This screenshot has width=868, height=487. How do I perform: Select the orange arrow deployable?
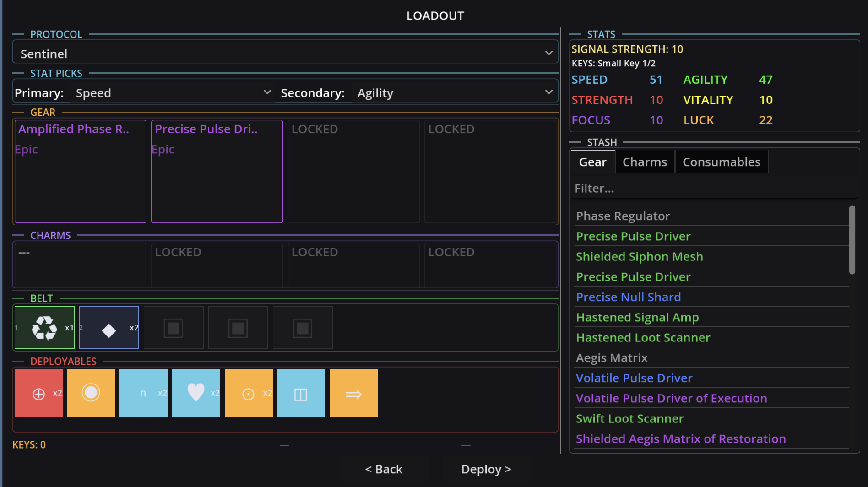353,392
